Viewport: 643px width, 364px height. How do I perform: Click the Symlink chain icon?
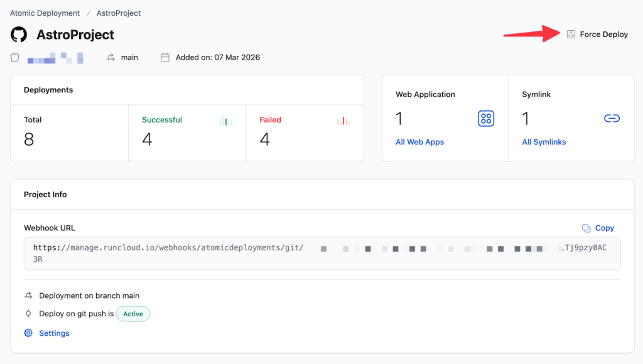pyautogui.click(x=612, y=119)
